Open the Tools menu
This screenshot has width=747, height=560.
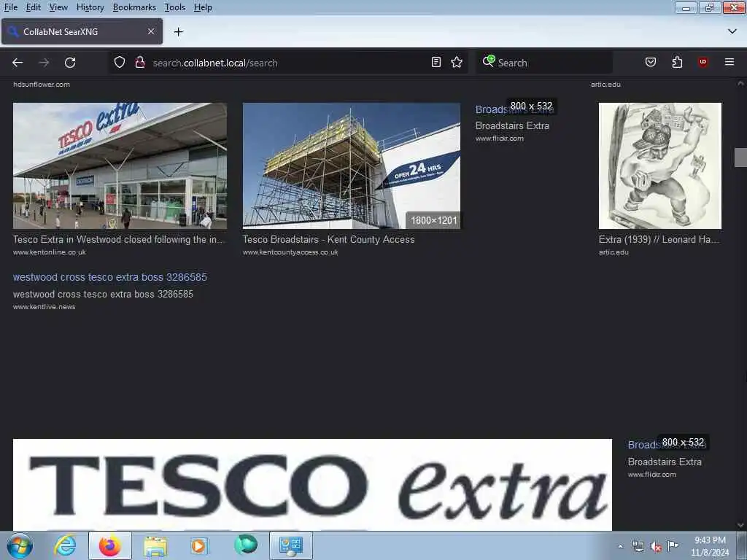coord(175,7)
